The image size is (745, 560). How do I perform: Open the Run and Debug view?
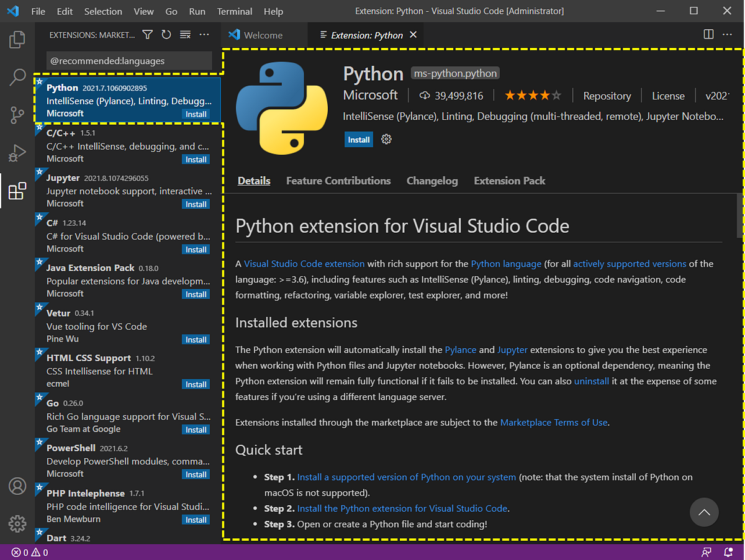click(x=17, y=153)
